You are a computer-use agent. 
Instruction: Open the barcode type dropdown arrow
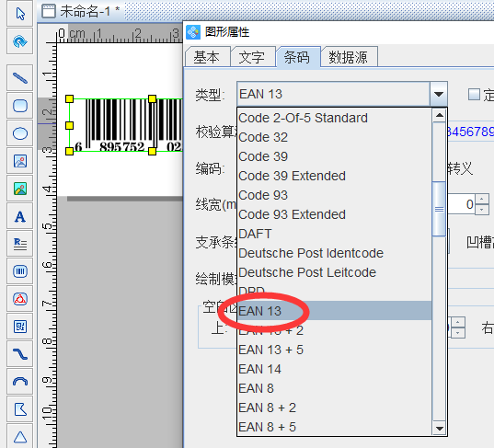pos(439,94)
